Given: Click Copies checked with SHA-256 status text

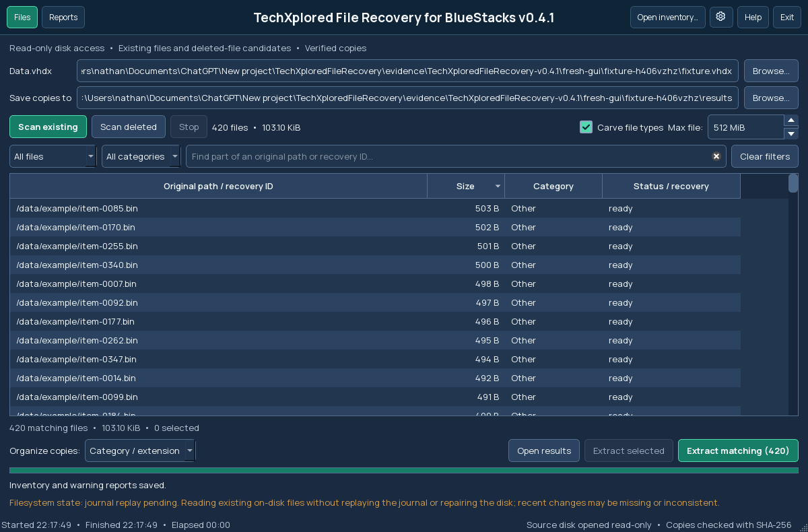Looking at the screenshot, I should click(729, 525).
